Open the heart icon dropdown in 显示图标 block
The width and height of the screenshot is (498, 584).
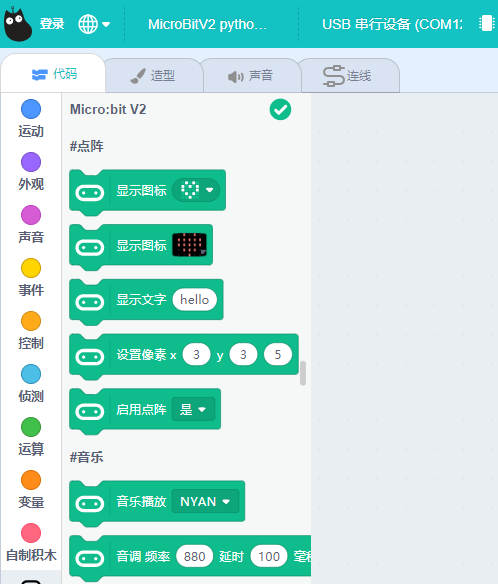tap(196, 190)
